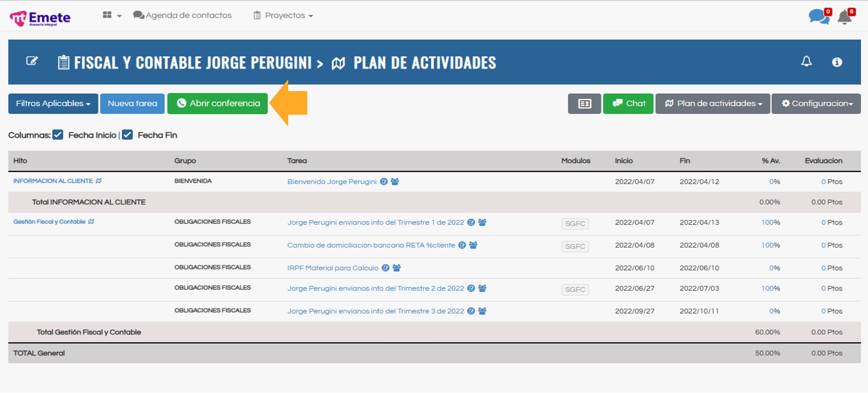Uncheck the Fecha Inicio column checkbox
The image size is (868, 393).
58,135
